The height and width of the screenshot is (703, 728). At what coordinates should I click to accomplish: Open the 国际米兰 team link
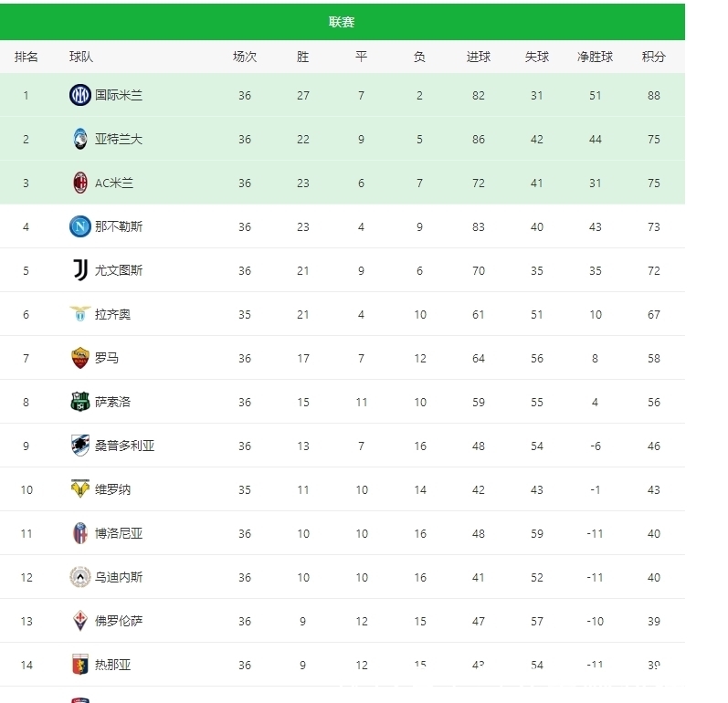point(119,95)
